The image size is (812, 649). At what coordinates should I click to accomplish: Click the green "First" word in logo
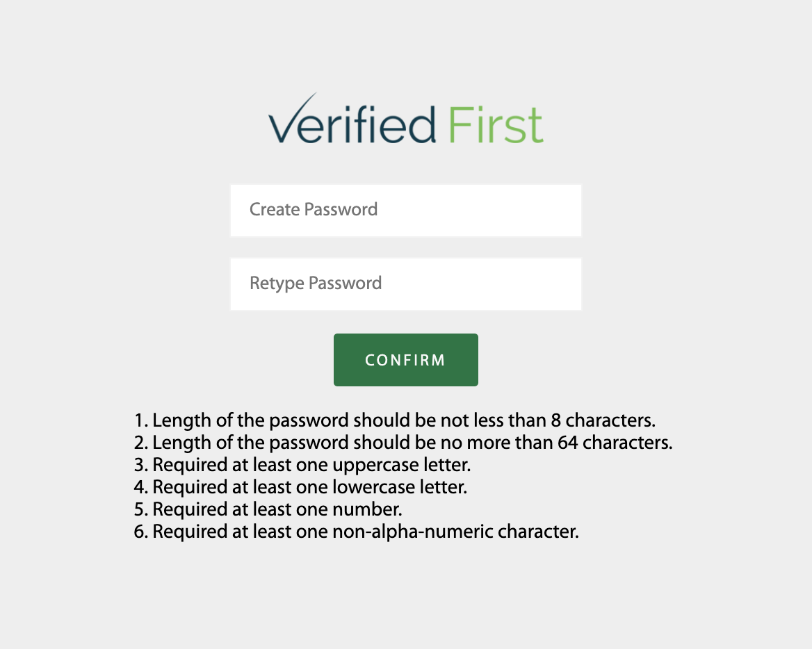pyautogui.click(x=496, y=125)
